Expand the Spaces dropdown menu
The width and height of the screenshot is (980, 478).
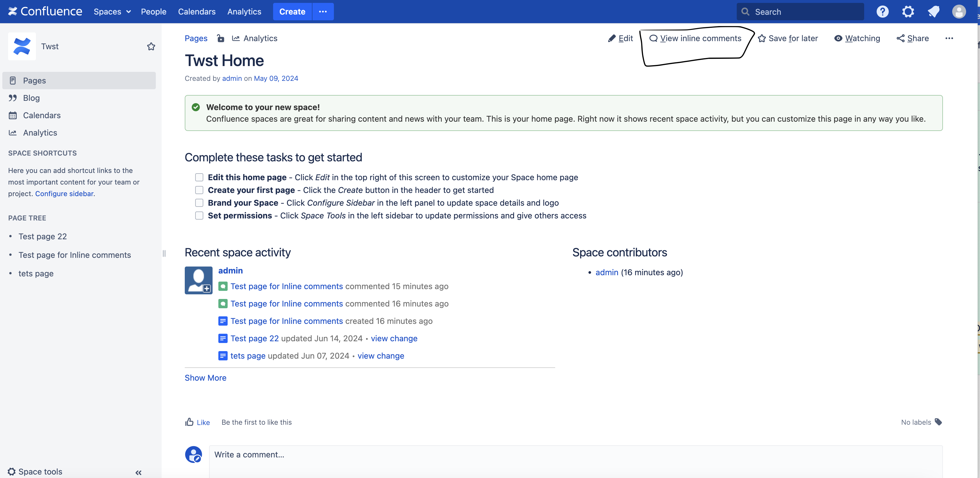coord(112,12)
